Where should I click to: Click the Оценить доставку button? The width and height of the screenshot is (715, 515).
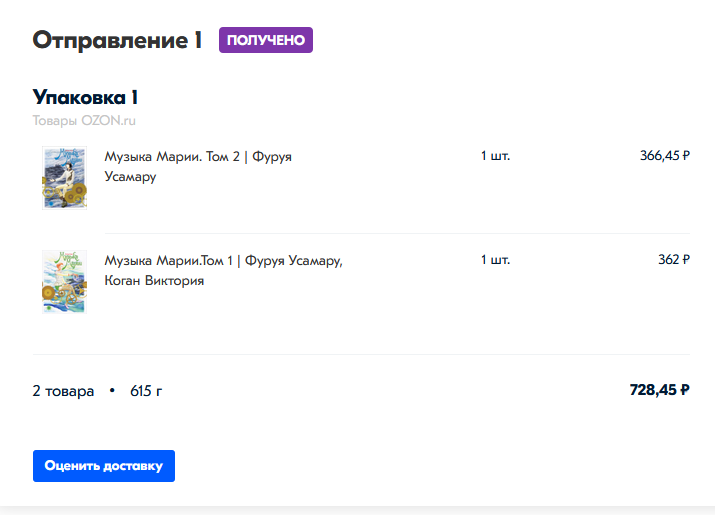tap(104, 466)
